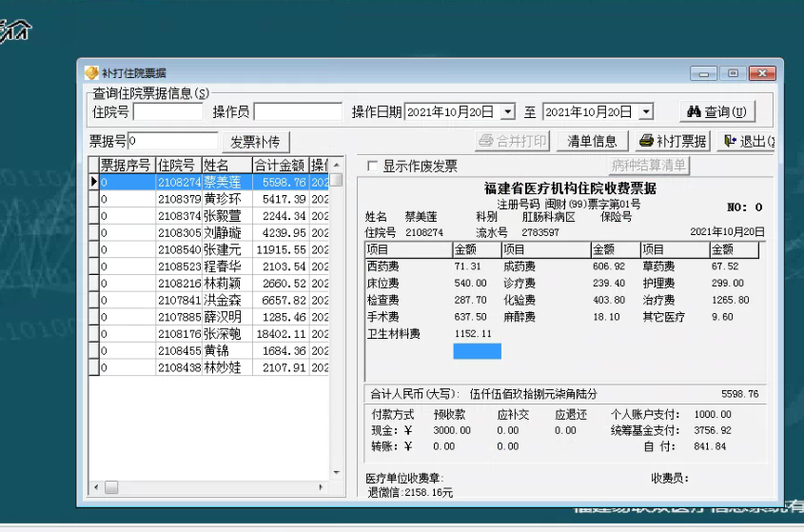This screenshot has height=532, width=804.
Task: Focus the 住院号 input field
Action: pyautogui.click(x=168, y=111)
